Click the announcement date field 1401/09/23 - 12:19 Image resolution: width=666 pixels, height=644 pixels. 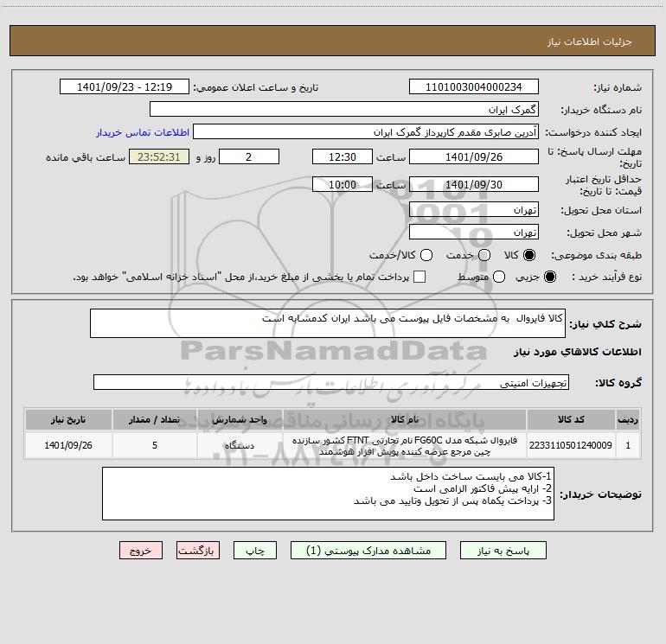click(125, 87)
